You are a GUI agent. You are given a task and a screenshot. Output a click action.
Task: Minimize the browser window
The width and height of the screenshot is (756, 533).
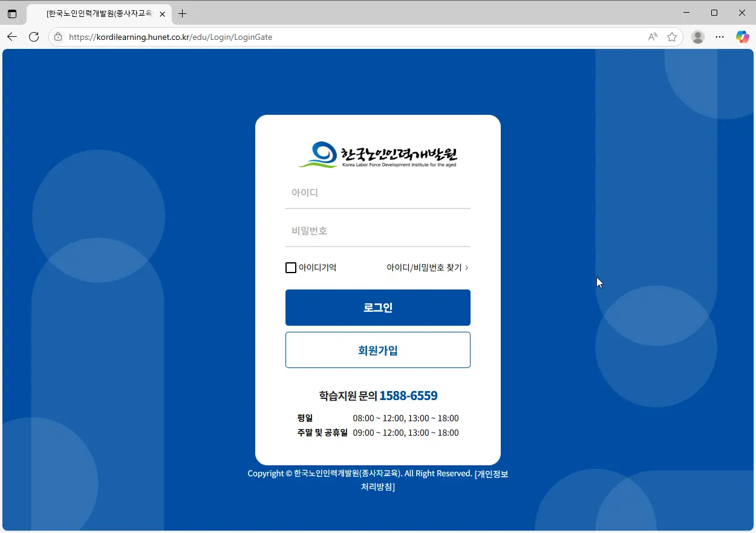point(686,13)
